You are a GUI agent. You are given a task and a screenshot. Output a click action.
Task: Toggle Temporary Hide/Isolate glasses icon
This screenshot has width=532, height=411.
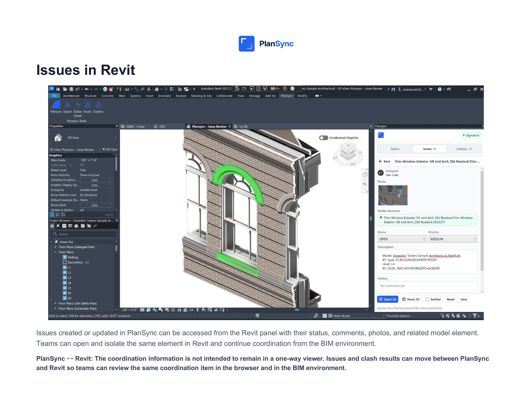click(x=192, y=310)
